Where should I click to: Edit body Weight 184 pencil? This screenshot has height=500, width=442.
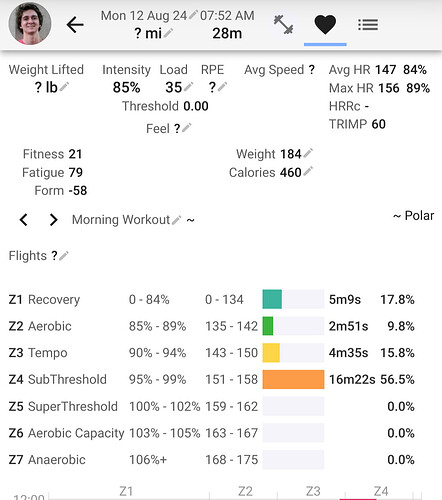pos(308,153)
